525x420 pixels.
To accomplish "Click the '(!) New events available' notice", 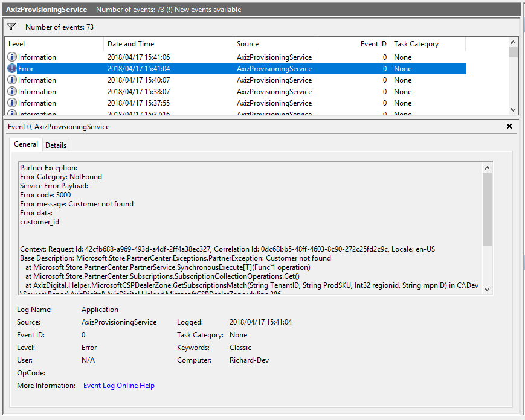I will [204, 10].
